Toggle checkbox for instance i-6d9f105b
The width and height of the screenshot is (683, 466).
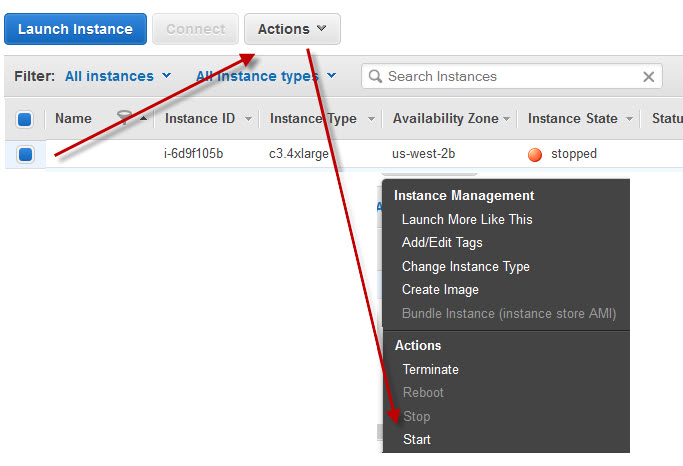pos(25,154)
